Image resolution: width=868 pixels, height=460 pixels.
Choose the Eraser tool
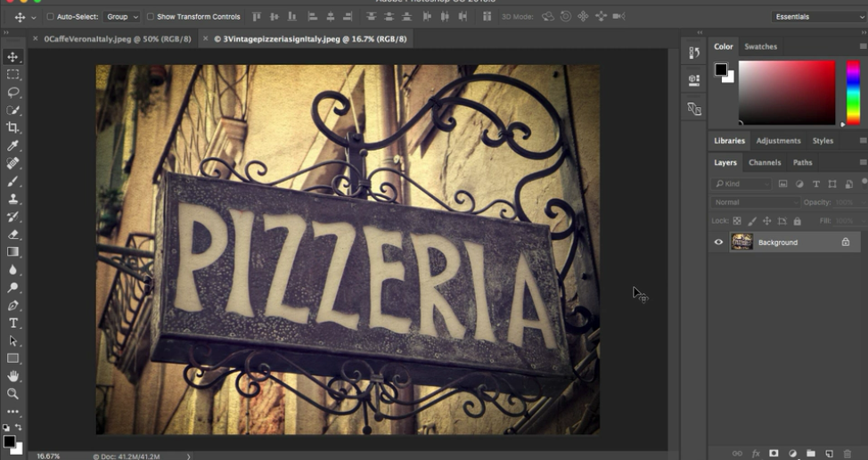[12, 234]
